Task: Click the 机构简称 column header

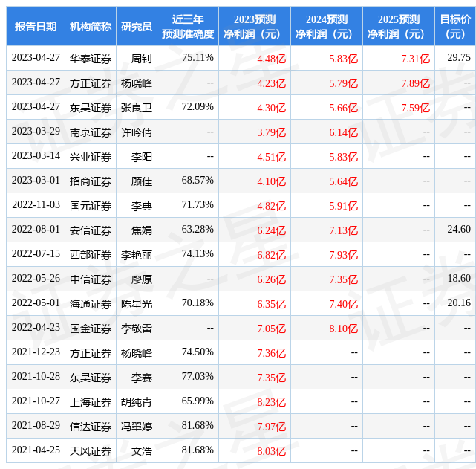Action: [x=91, y=26]
